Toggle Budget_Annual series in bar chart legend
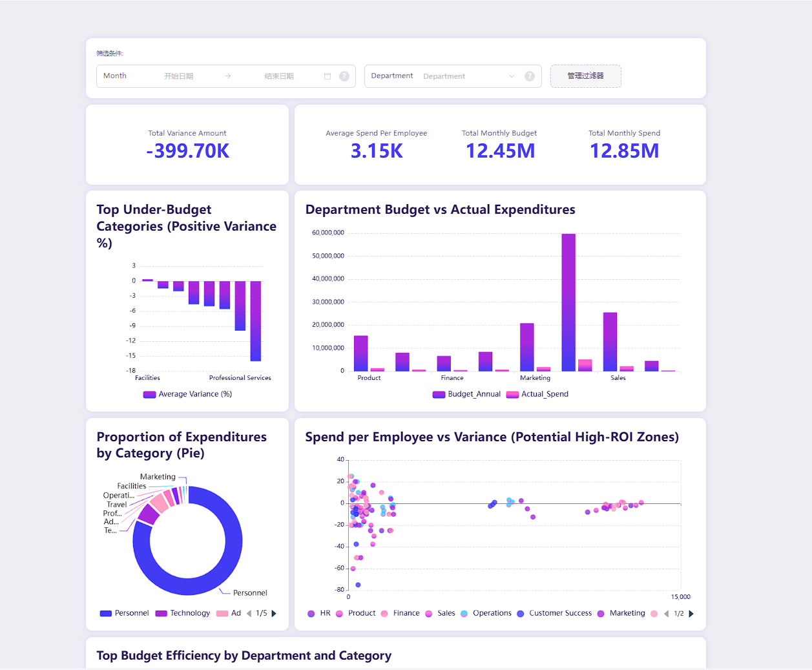 pos(466,394)
